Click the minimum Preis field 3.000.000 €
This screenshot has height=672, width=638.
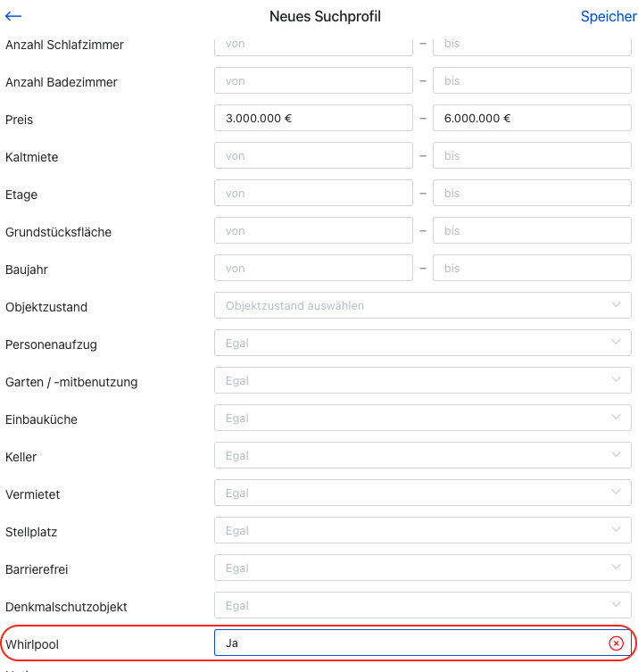coord(313,118)
